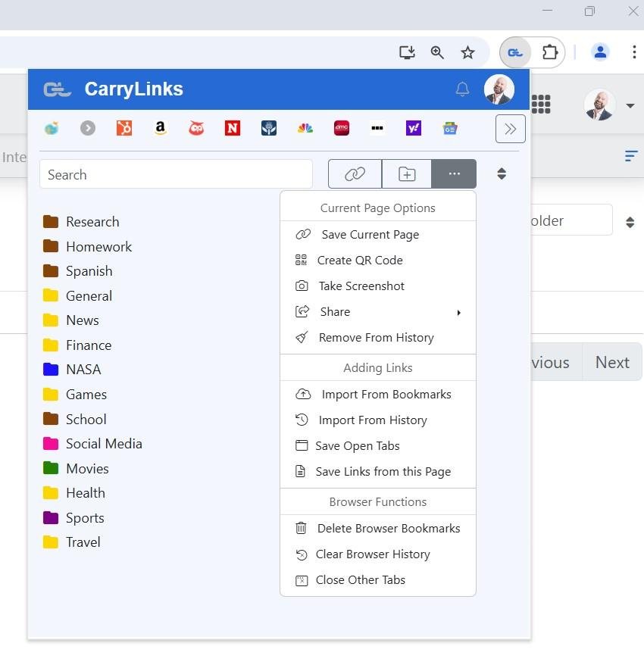This screenshot has width=644, height=665.
Task: Choose Delete Browser Bookmarks
Action: point(378,529)
